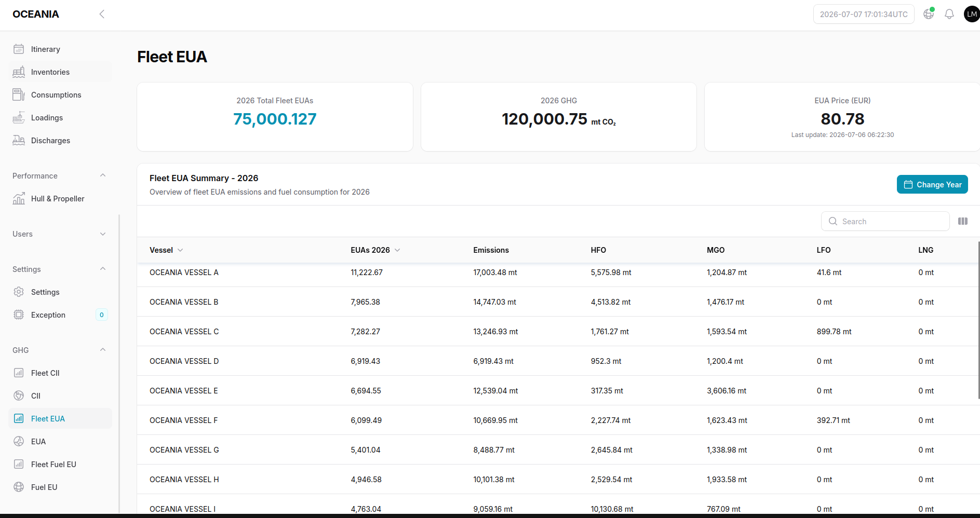Click the Change Year button
Viewport: 980px width, 518px height.
click(x=932, y=184)
